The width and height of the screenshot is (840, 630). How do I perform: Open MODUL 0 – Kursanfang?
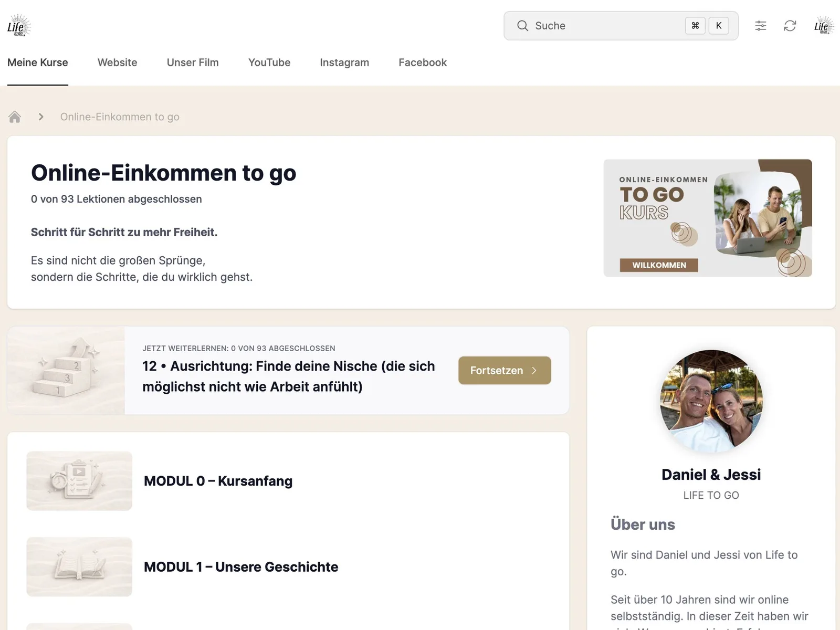click(218, 481)
